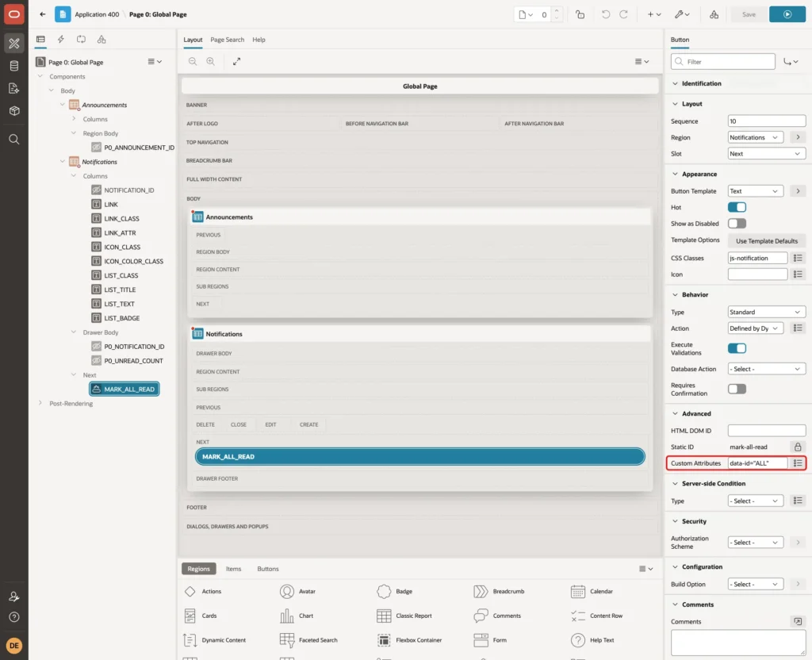Toggle Execute Validations switch

[x=737, y=348]
